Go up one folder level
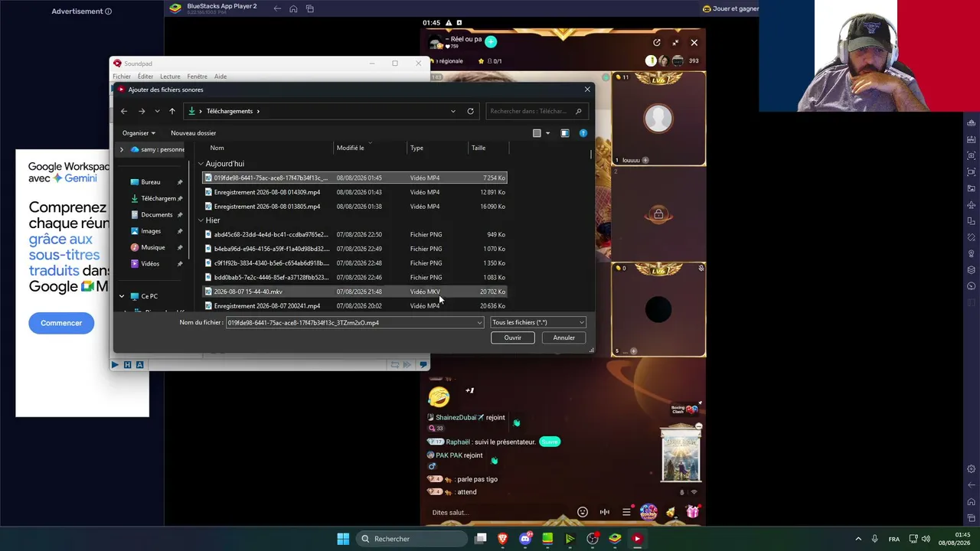The width and height of the screenshot is (980, 551). point(172,111)
